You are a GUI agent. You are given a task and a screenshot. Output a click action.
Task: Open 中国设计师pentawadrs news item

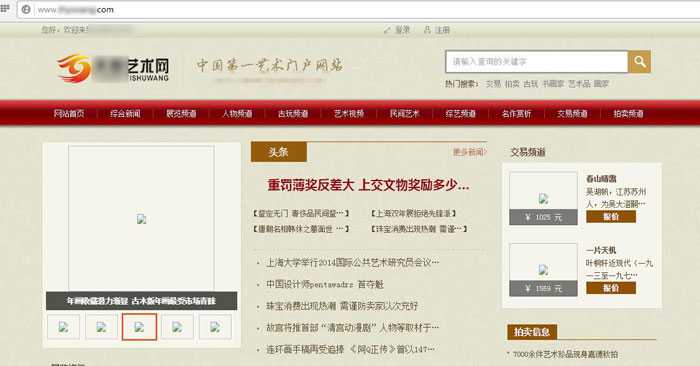pos(325,284)
